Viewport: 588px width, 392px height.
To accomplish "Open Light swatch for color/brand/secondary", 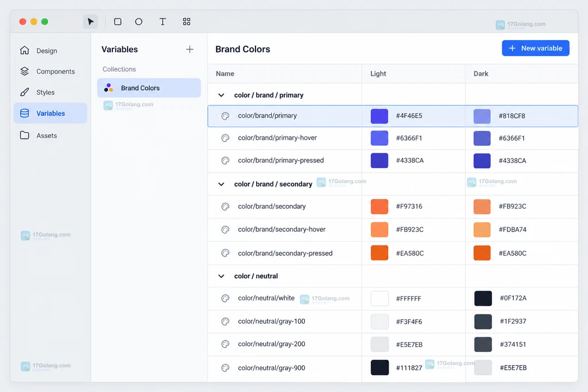I will (x=380, y=207).
